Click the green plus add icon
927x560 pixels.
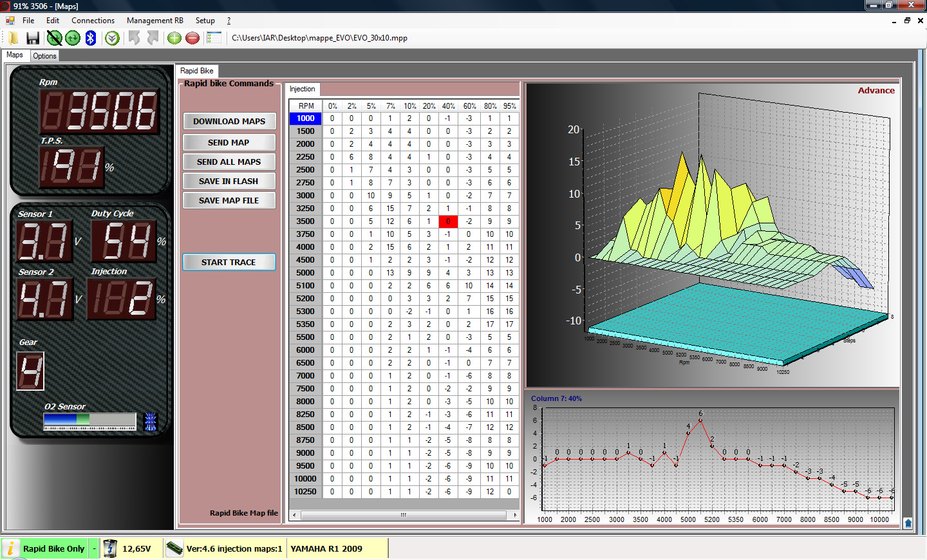click(174, 38)
